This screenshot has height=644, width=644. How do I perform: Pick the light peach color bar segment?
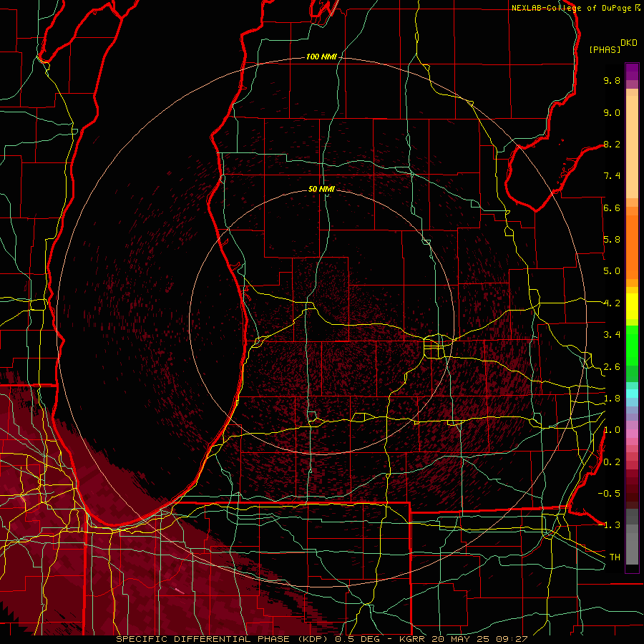(632, 148)
